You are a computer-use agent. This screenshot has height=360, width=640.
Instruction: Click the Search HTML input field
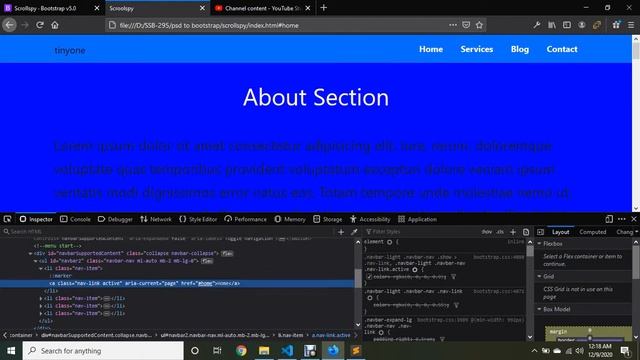point(167,232)
